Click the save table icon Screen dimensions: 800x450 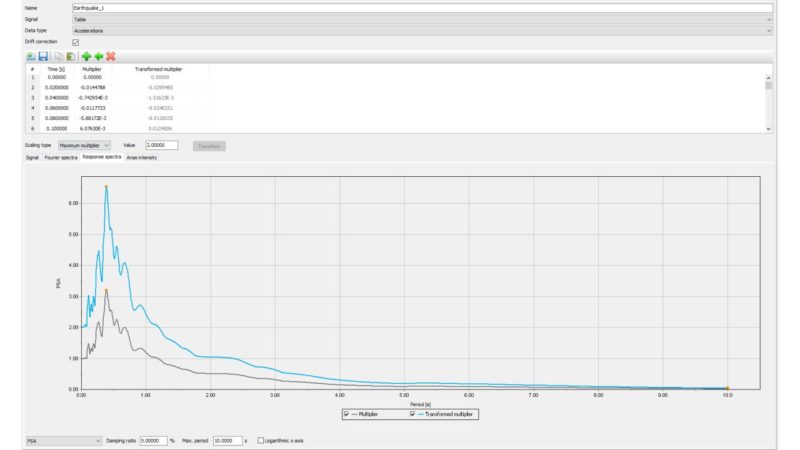pyautogui.click(x=43, y=56)
